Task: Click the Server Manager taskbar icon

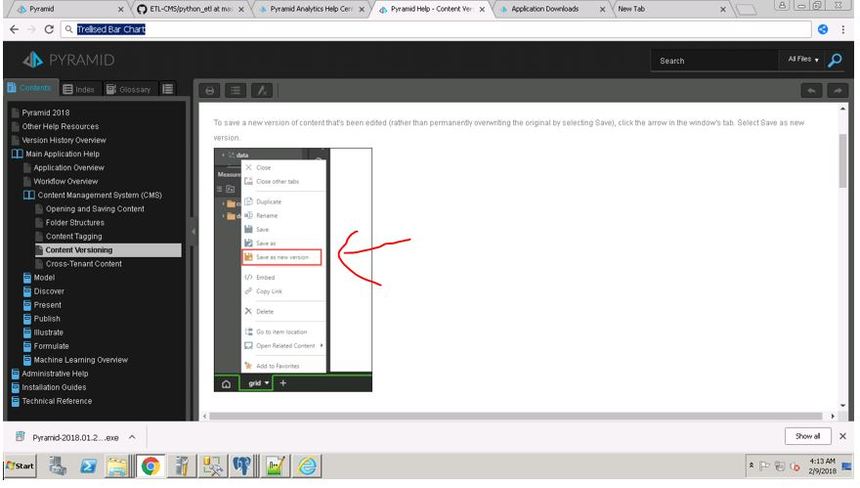Action: (x=58, y=466)
